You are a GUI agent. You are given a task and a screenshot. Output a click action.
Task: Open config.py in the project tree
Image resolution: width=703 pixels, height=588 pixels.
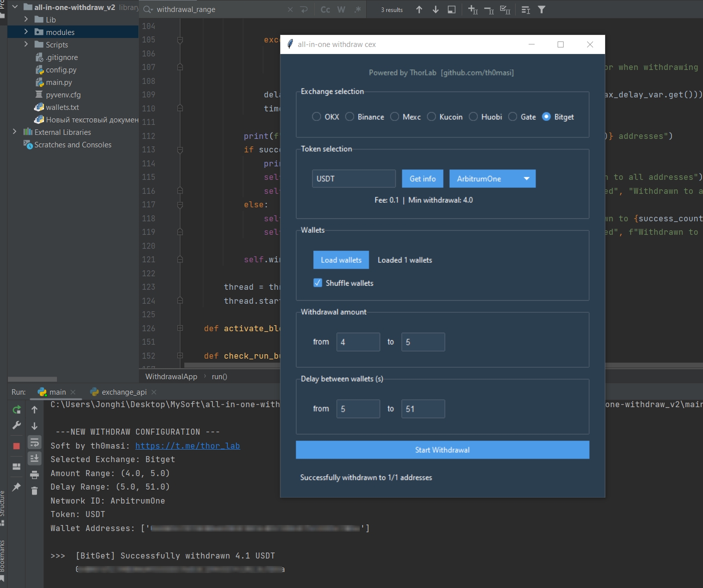[x=61, y=70]
